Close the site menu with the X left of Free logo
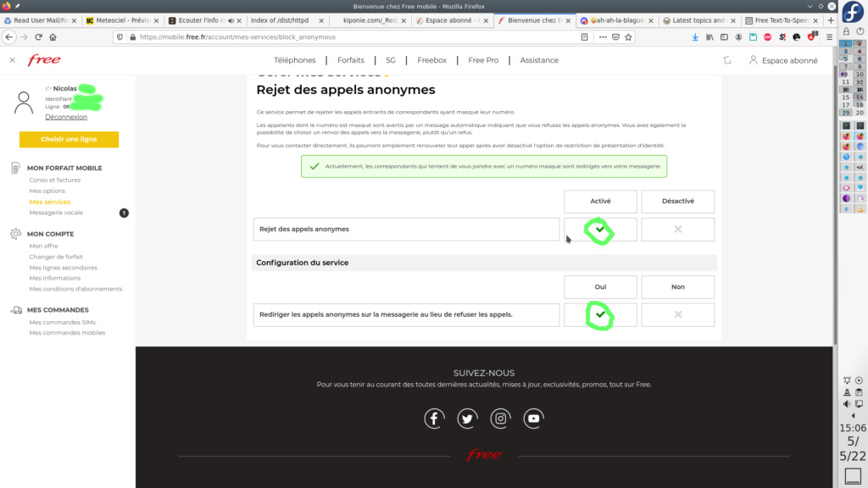The image size is (868, 488). click(12, 60)
